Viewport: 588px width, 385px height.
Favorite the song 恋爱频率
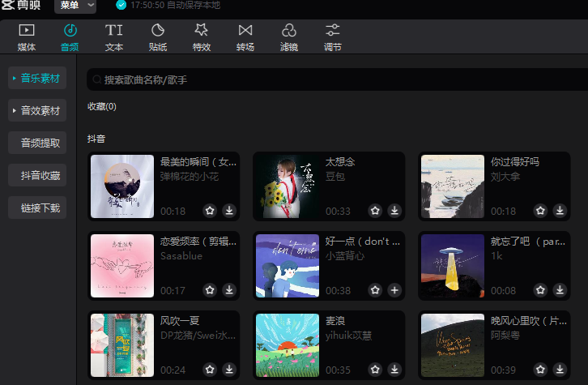pyautogui.click(x=210, y=290)
